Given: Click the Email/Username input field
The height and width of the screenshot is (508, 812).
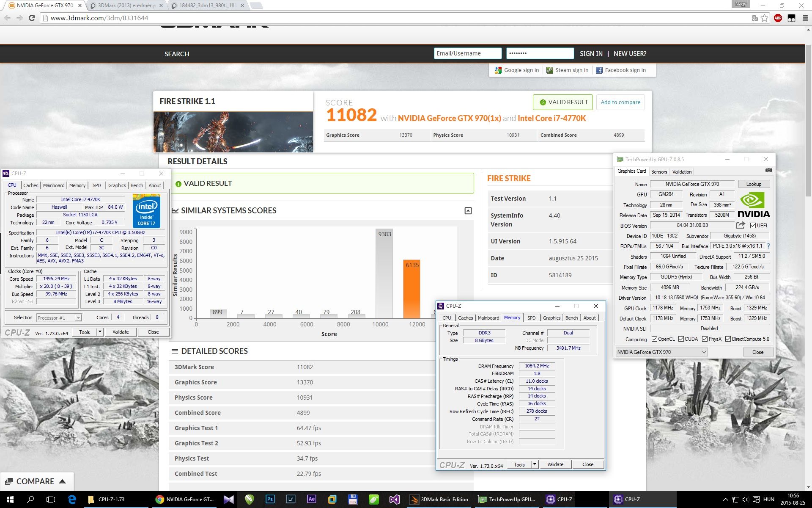Looking at the screenshot, I should coord(467,53).
